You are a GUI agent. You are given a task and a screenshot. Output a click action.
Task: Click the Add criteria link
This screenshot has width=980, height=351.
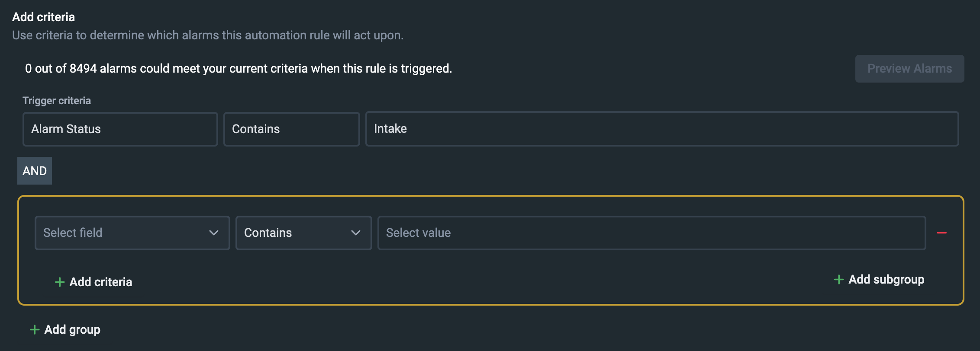coord(100,282)
